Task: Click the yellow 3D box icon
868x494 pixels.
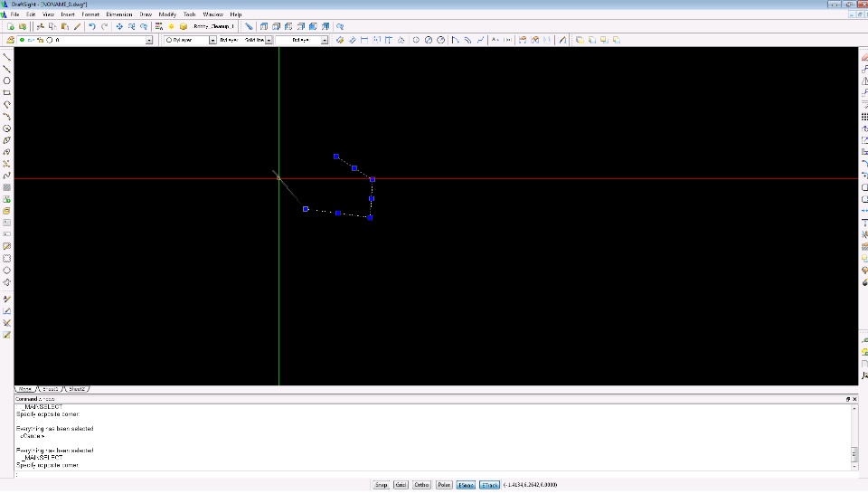Action: pos(184,26)
